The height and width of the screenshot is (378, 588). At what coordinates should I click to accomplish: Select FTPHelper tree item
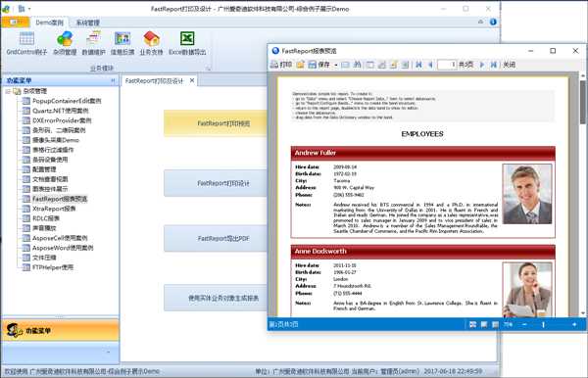click(53, 267)
